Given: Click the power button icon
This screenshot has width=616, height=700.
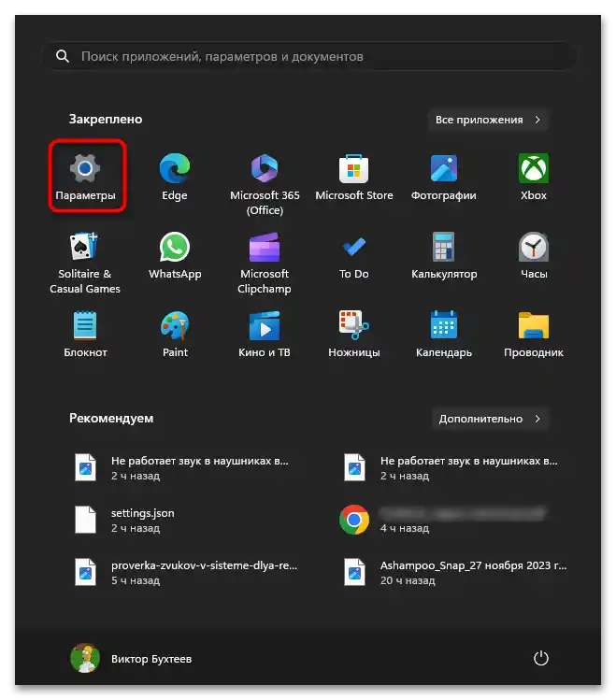Looking at the screenshot, I should 541,659.
